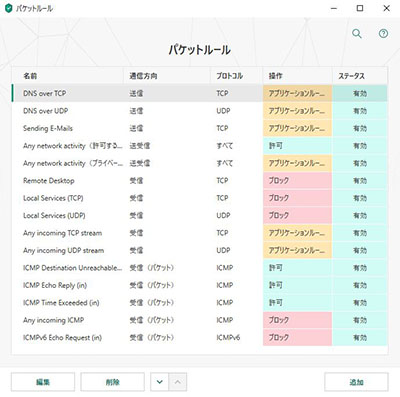Sort by the 通信方向 column header
Viewport: 400px width, 397px height.
pos(167,76)
